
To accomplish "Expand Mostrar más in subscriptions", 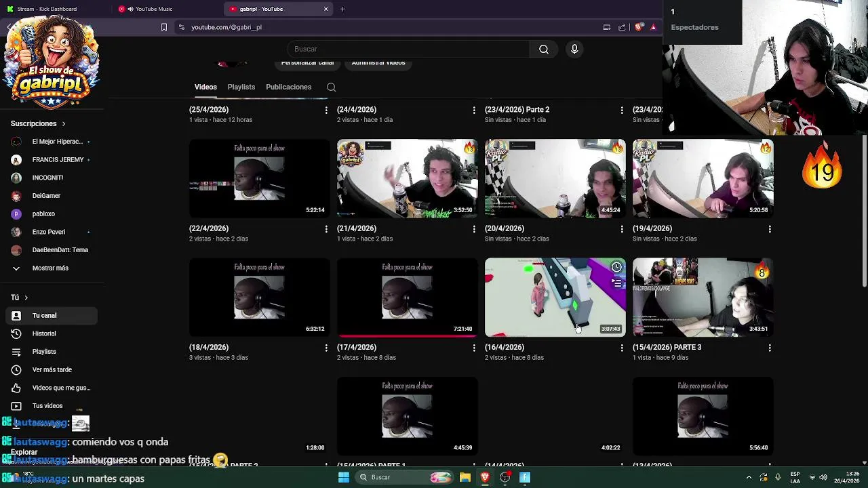I will [52, 268].
